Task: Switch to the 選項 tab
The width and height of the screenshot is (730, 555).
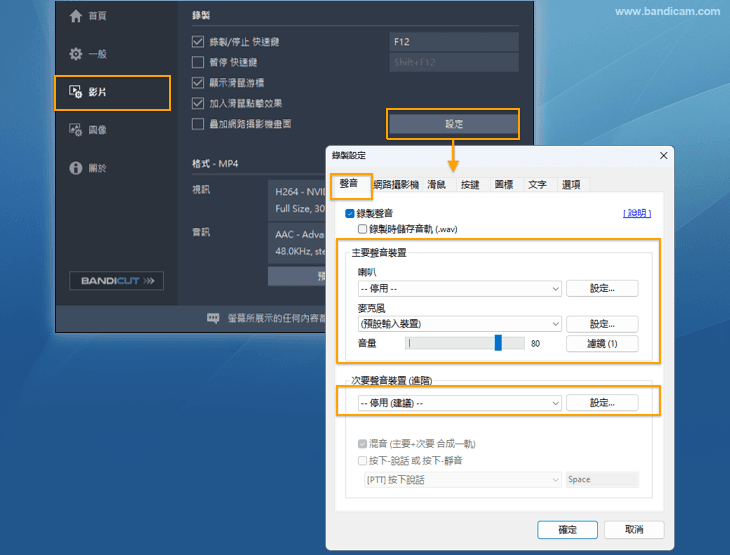Action: click(x=571, y=185)
